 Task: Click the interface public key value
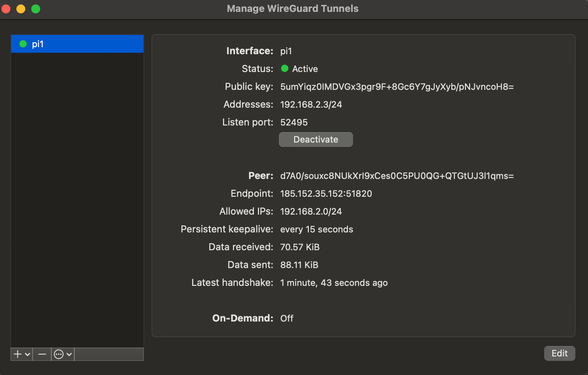click(x=397, y=87)
